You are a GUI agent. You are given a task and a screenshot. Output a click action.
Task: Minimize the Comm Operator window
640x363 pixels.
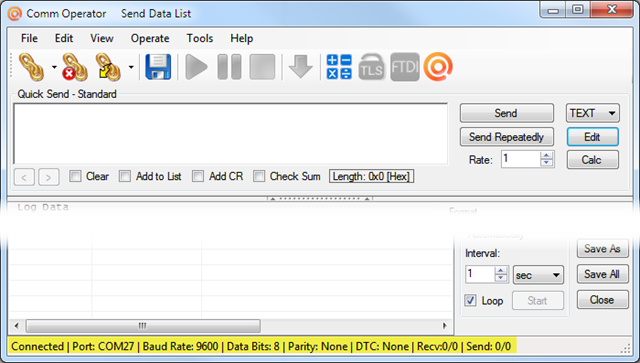pyautogui.click(x=553, y=10)
